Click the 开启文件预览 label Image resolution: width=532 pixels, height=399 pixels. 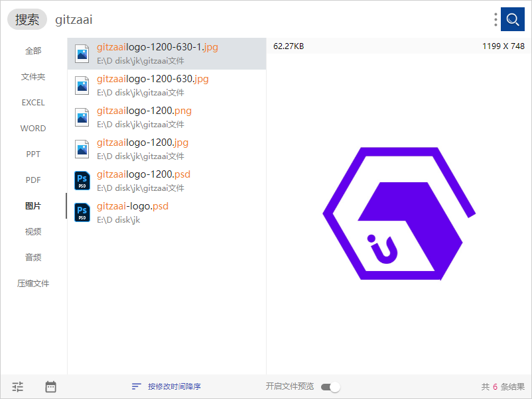[290, 386]
